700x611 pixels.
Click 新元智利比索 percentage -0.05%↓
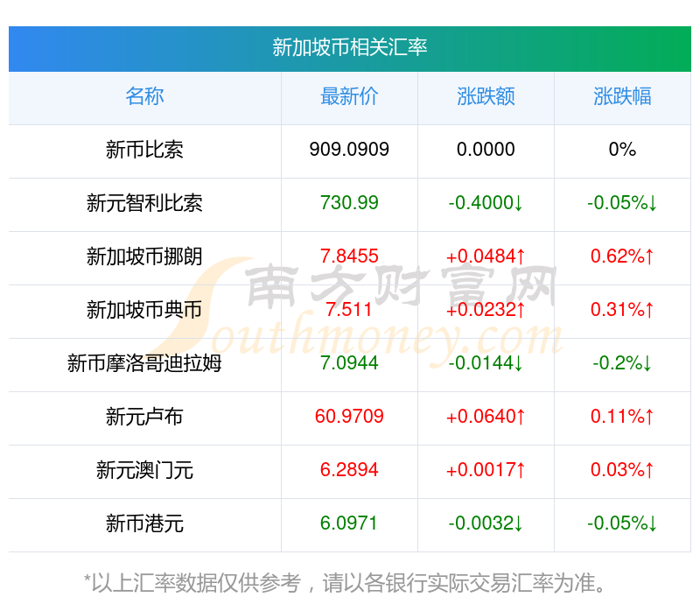click(622, 203)
